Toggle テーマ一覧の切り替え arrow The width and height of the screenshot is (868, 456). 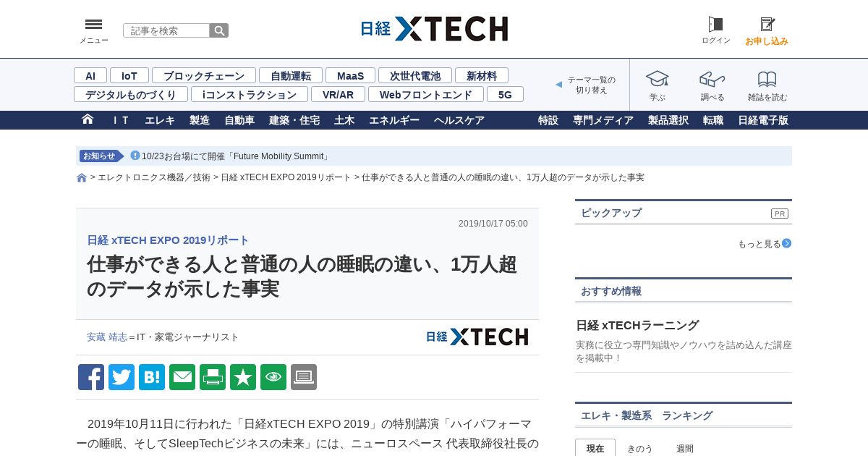point(558,85)
